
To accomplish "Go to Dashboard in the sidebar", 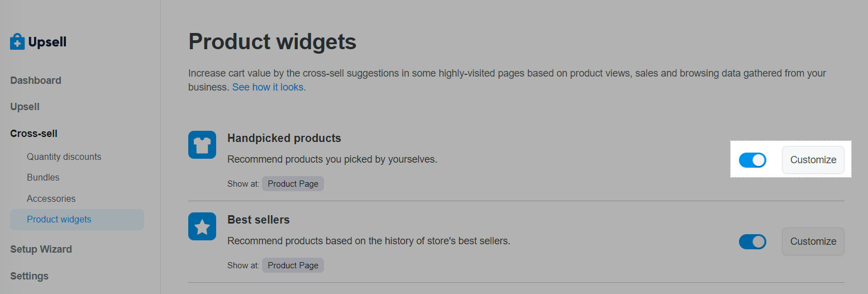I will [x=36, y=80].
